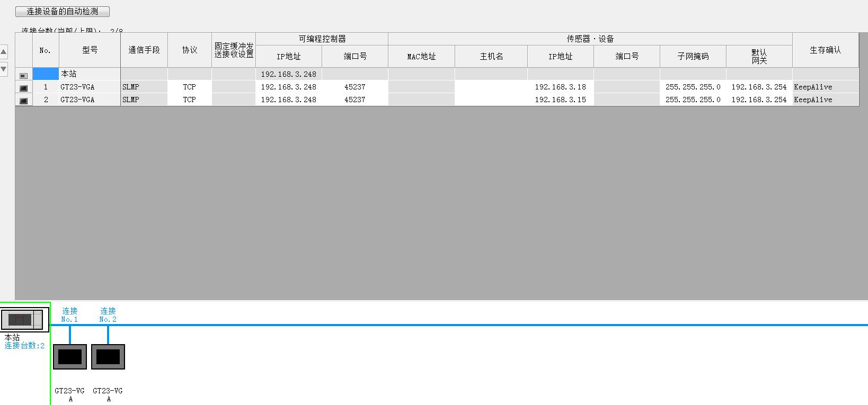Image resolution: width=868 pixels, height=405 pixels.
Task: Click the 生存确认 column header
Action: pos(825,50)
